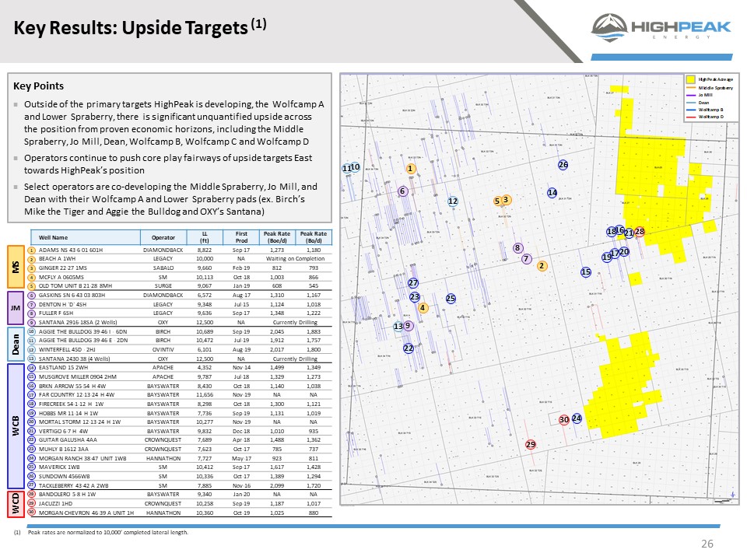Select 'EASTLAND 15 2WH' well name
The image size is (747, 560).
pyautogui.click(x=63, y=368)
